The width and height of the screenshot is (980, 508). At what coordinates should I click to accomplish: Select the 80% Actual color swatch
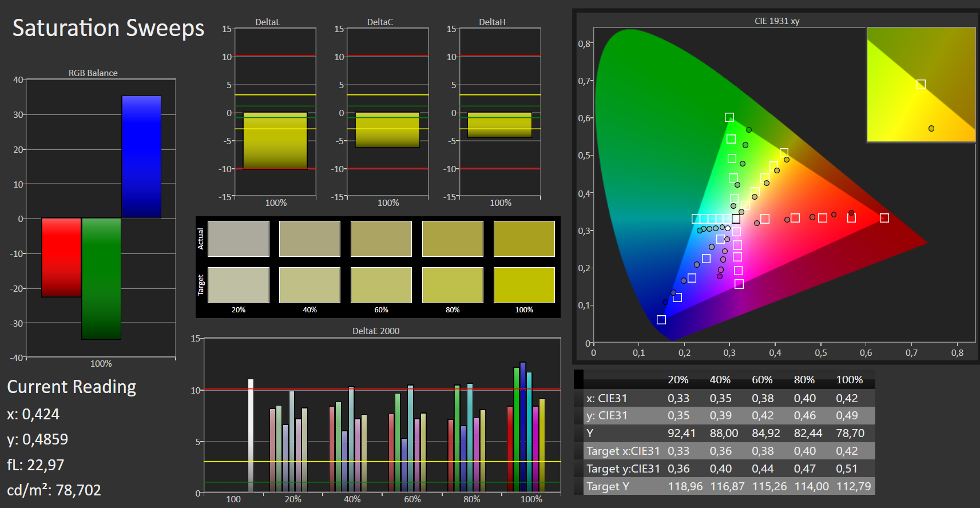click(453, 239)
